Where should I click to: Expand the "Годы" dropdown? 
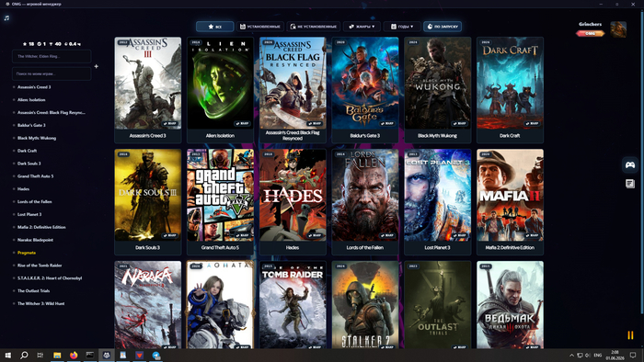[x=402, y=27]
